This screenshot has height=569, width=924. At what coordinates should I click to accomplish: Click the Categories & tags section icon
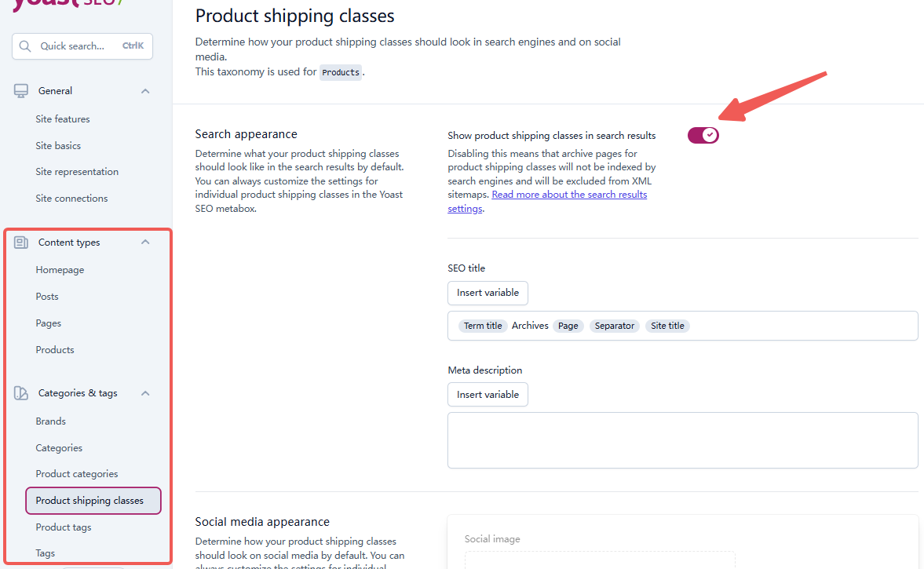coord(20,392)
